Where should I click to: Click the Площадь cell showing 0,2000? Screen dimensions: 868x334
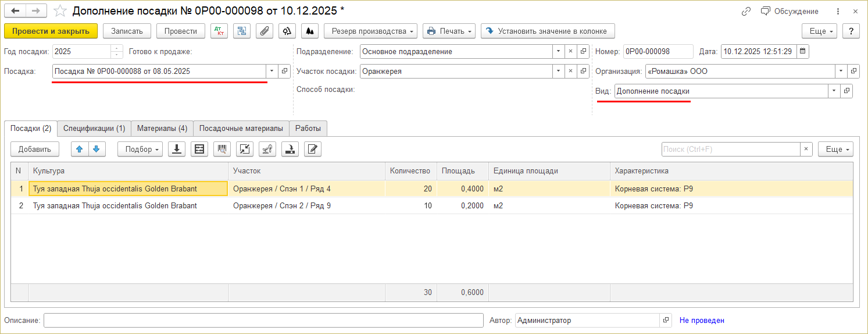coord(463,205)
